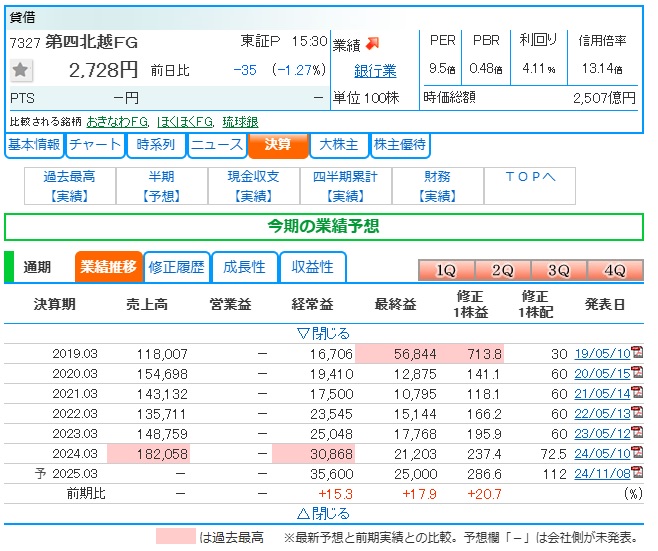Image resolution: width=658 pixels, height=551 pixels.
Task: Open the 銀行業 sector link
Action: [375, 71]
